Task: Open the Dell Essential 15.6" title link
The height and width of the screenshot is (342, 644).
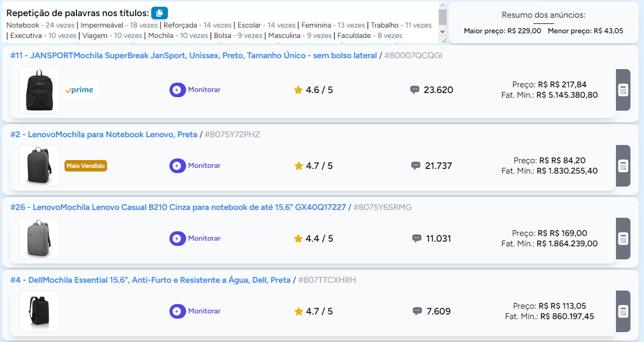Action: [x=151, y=280]
